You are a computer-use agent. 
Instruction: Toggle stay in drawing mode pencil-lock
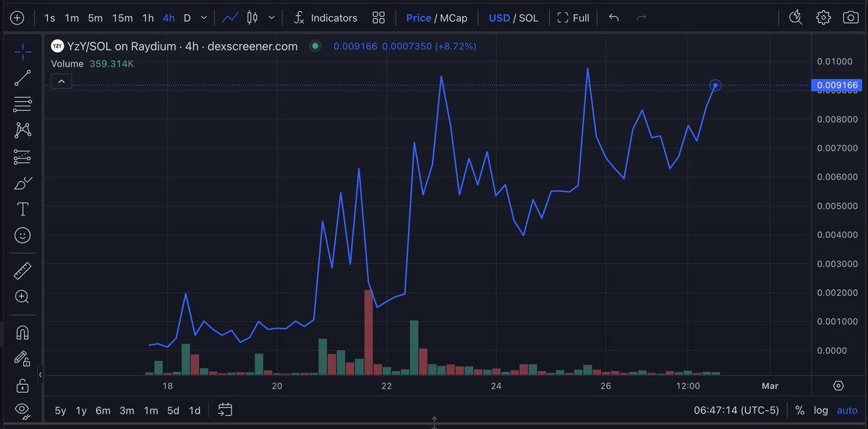click(x=22, y=358)
